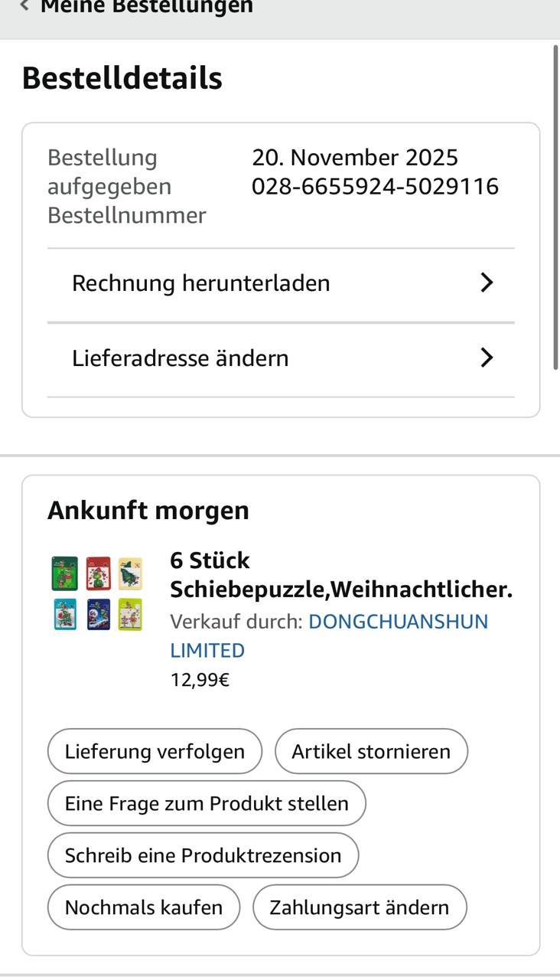Tap Schreib eine Produktrezension
The width and height of the screenshot is (560, 980).
pyautogui.click(x=203, y=855)
